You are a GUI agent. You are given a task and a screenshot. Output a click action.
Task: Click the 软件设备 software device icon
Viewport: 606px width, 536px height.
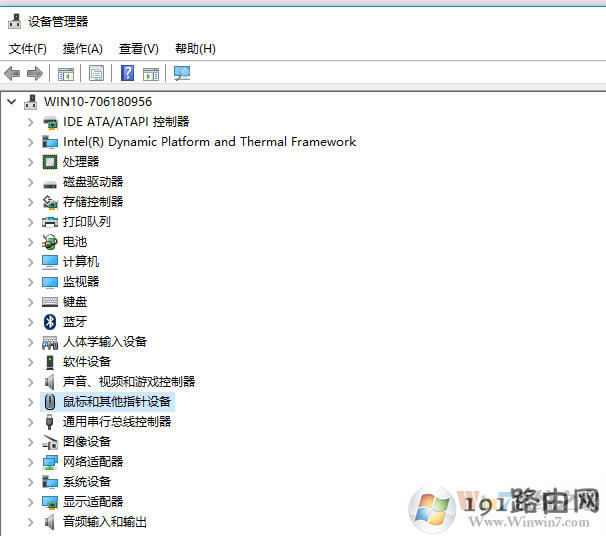tap(50, 362)
